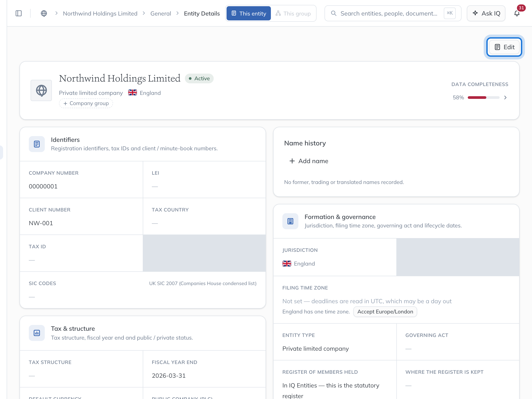The width and height of the screenshot is (532, 399).
Task: Click the Identifiers section icon
Action: [x=37, y=144]
